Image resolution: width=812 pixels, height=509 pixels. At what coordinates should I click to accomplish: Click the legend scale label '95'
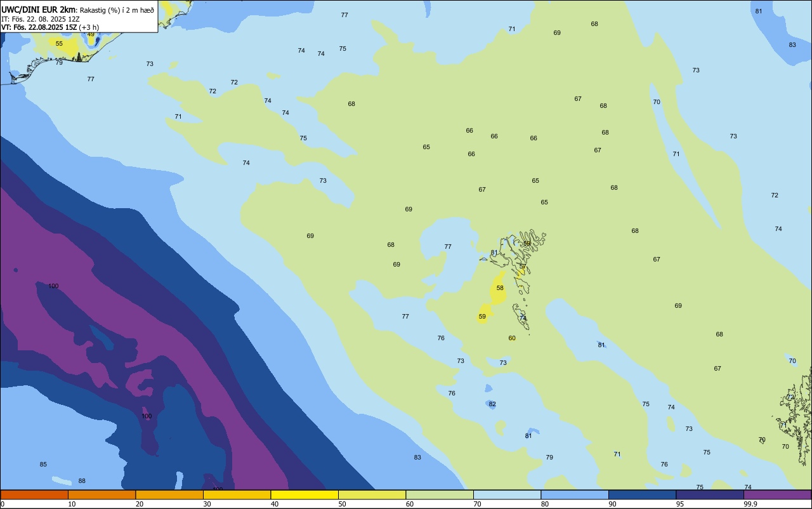680,504
